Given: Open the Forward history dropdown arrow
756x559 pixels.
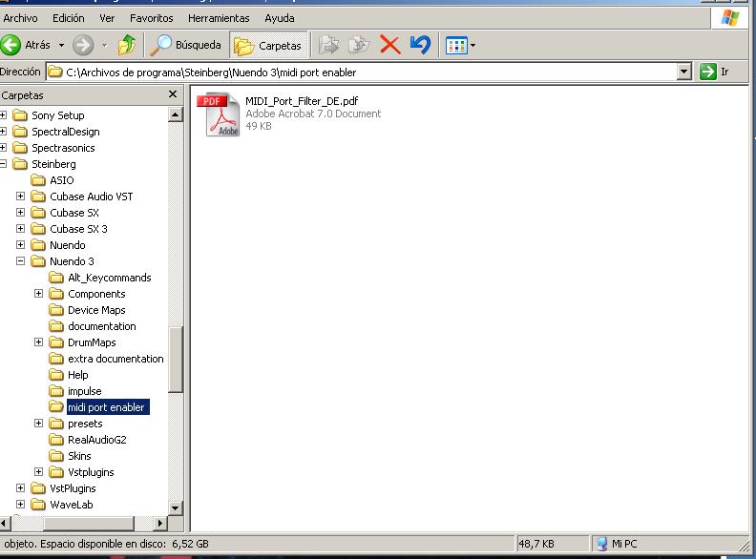Looking at the screenshot, I should click(x=105, y=45).
